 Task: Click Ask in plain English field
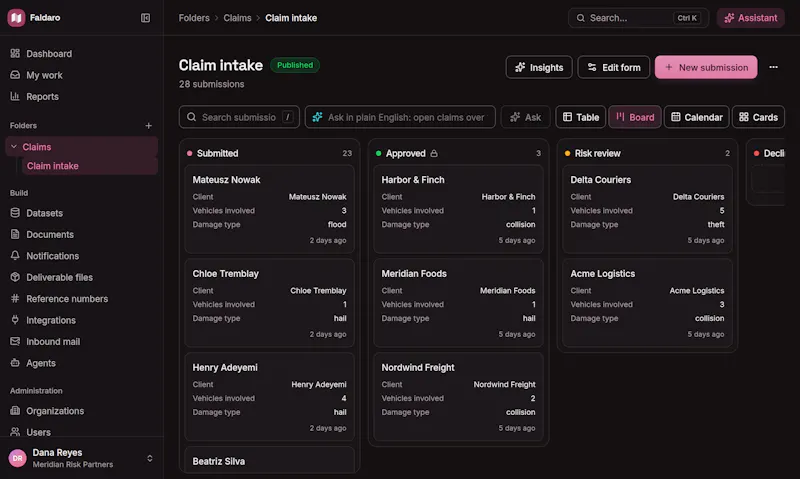coord(400,117)
